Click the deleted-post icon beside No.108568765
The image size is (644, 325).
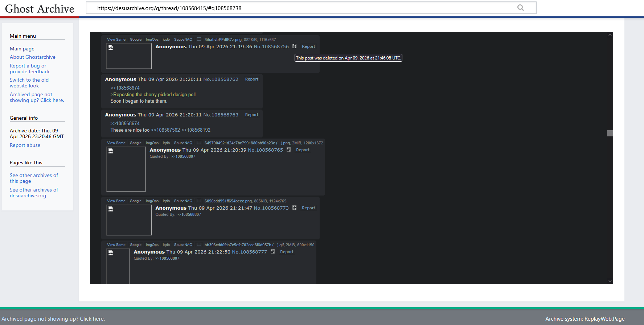click(x=289, y=150)
